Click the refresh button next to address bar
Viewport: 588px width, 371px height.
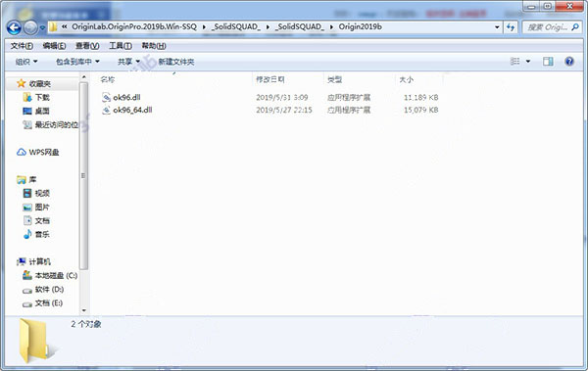pos(511,27)
